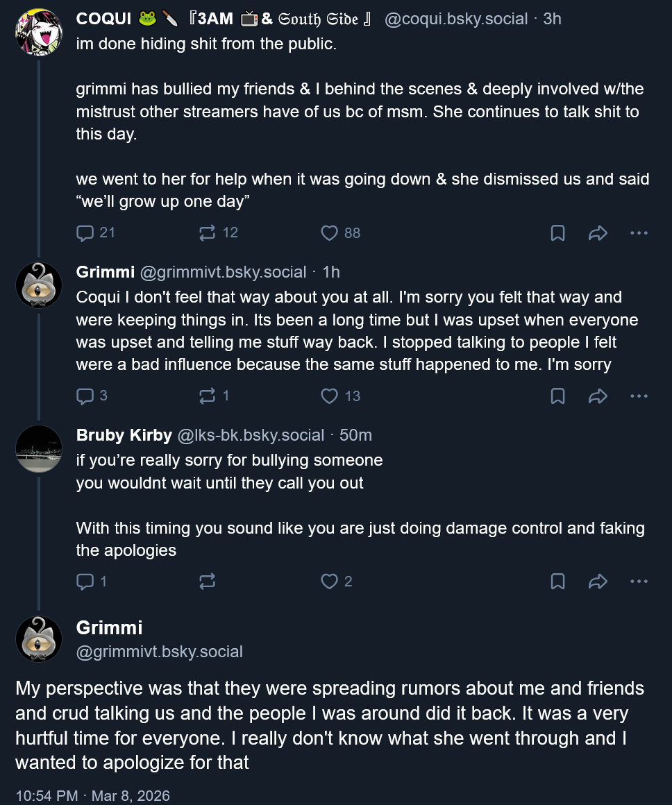Reply to Grimmi's post with 3 comments
672x805 pixels.
click(x=92, y=396)
